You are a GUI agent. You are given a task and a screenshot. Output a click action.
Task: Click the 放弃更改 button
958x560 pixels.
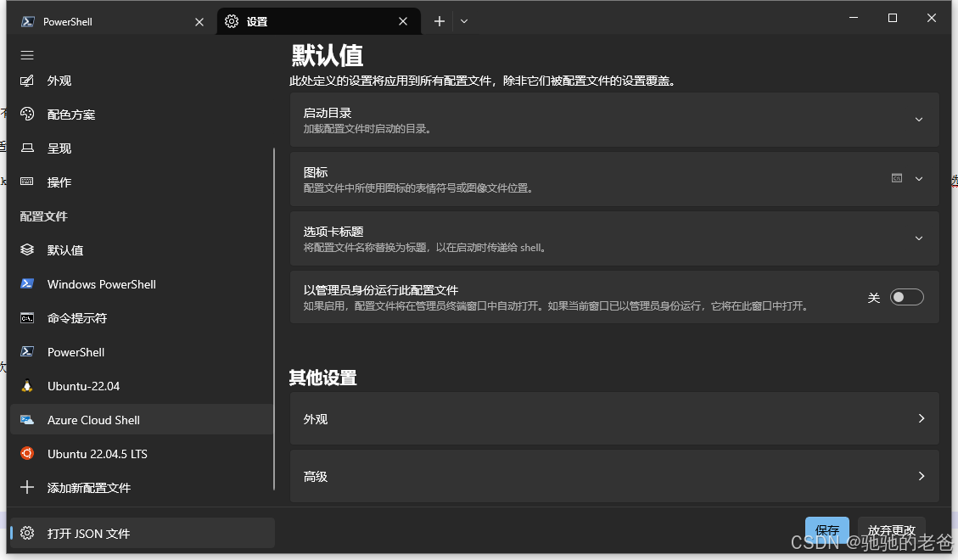point(892,530)
